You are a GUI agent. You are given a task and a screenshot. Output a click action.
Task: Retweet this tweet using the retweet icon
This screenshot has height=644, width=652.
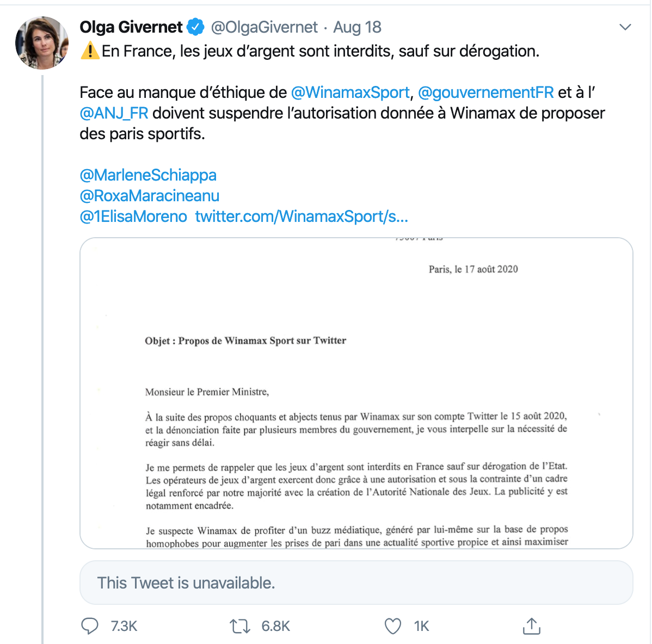pyautogui.click(x=239, y=626)
